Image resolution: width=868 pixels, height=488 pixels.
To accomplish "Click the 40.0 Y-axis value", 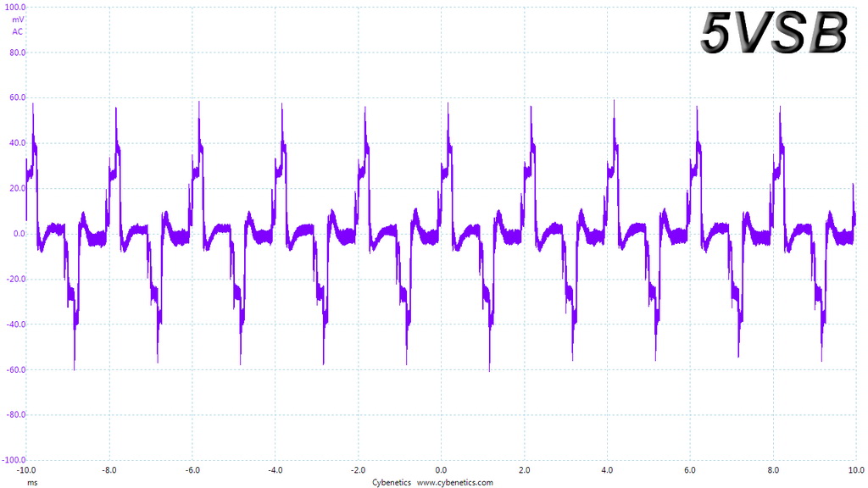I will pyautogui.click(x=17, y=142).
